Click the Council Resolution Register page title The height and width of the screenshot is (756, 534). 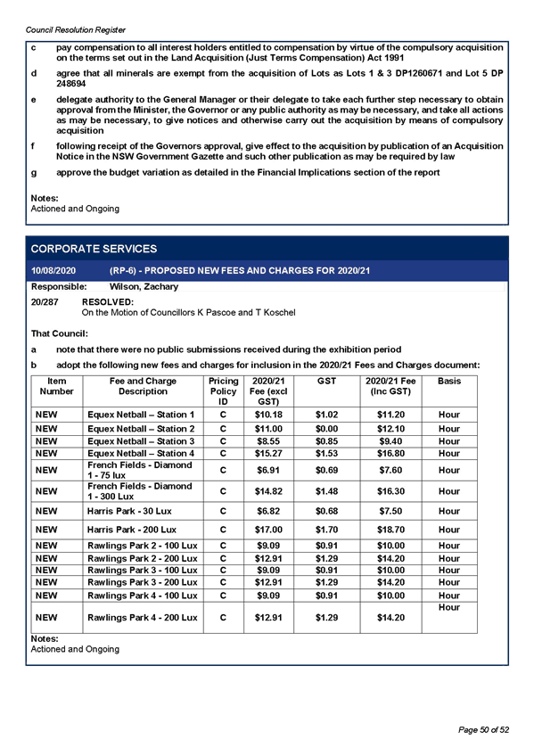75,30
